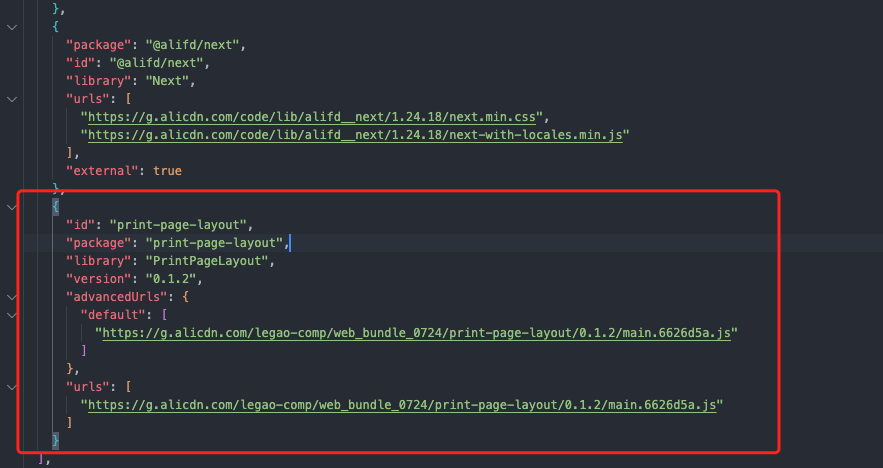Click the "Next" library value
Viewport: 883px width, 468px height.
(x=167, y=81)
